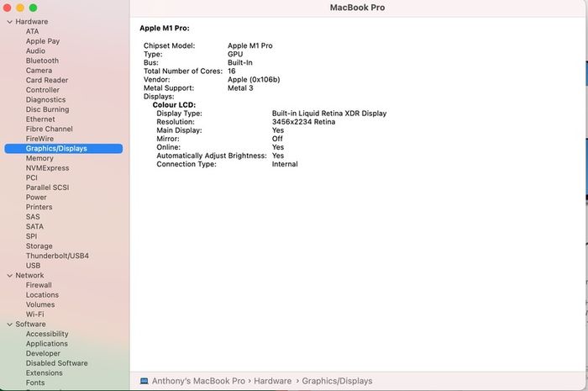Open the Ethernet section

click(x=40, y=119)
